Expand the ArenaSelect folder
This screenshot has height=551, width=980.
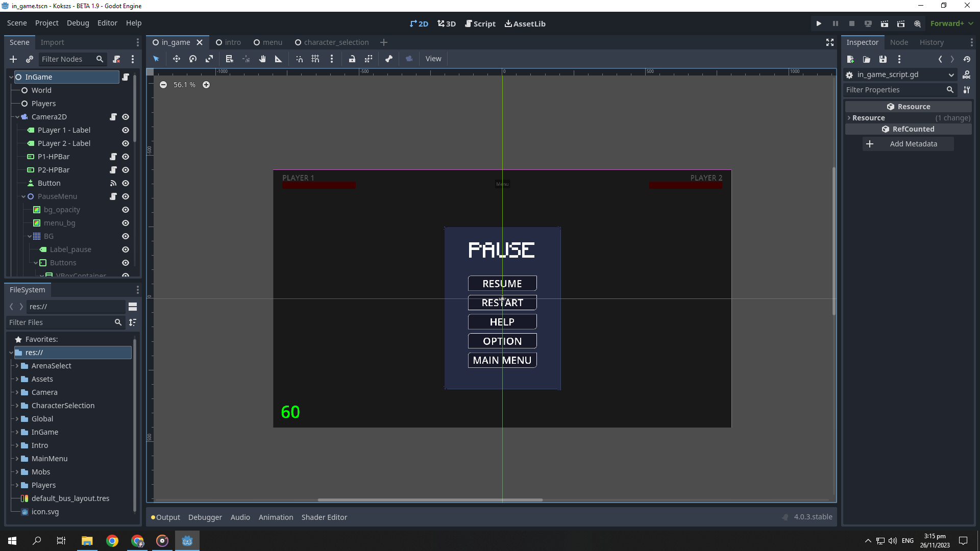17,366
